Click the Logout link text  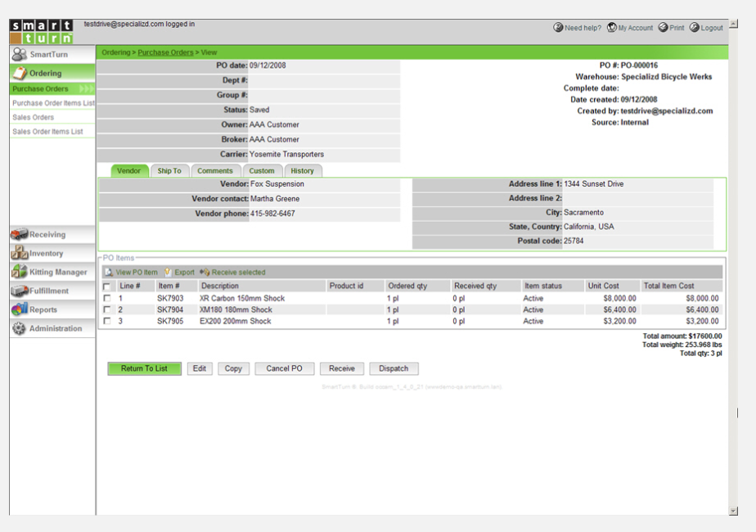(x=712, y=28)
